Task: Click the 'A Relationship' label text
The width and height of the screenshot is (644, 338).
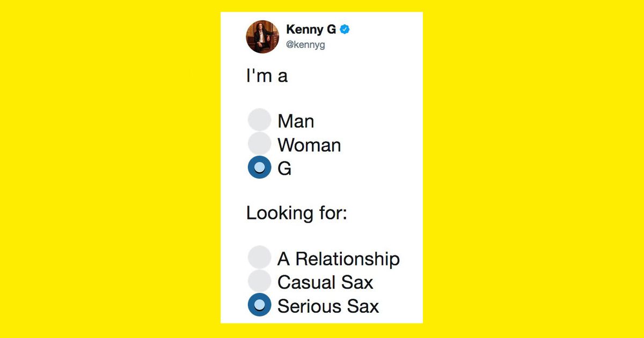Action: [339, 258]
